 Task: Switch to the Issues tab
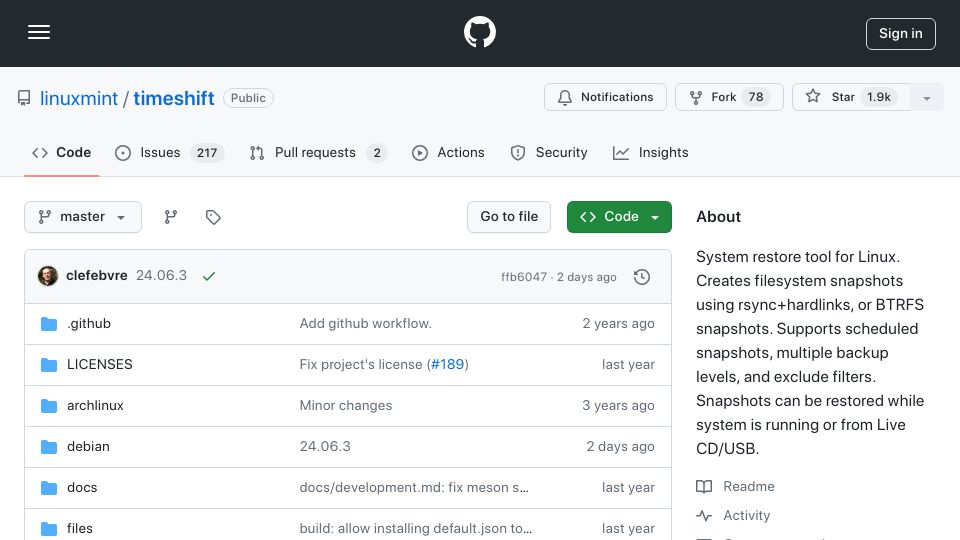169,152
